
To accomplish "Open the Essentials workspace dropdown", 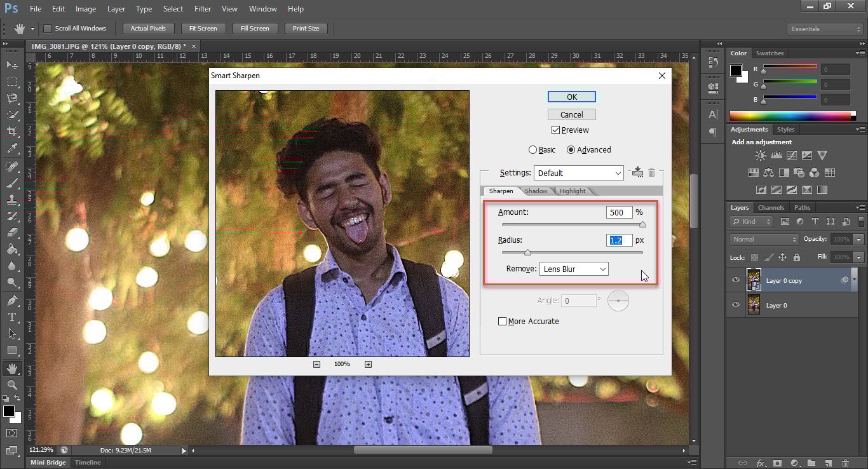I will click(825, 29).
